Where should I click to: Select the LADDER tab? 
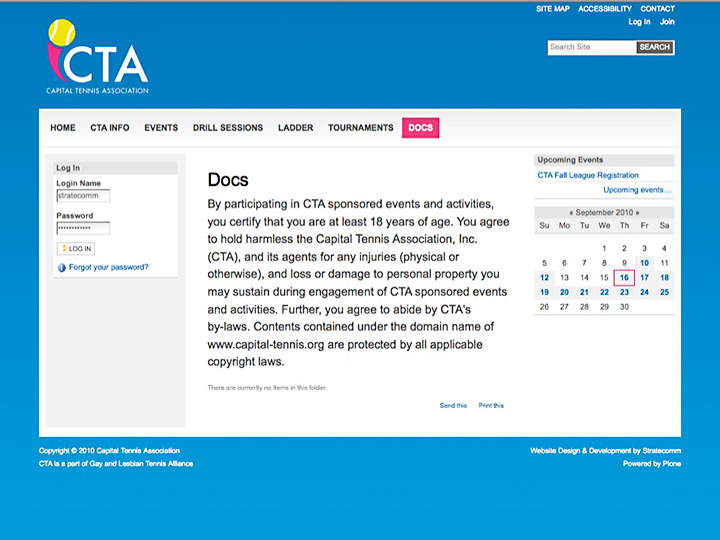tap(295, 128)
